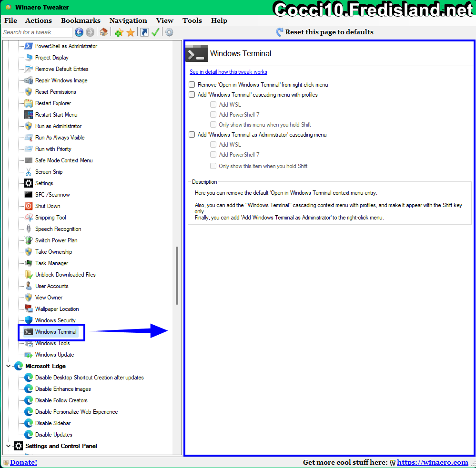
Task: Click the Screen Snip scissors icon
Action: 29,172
